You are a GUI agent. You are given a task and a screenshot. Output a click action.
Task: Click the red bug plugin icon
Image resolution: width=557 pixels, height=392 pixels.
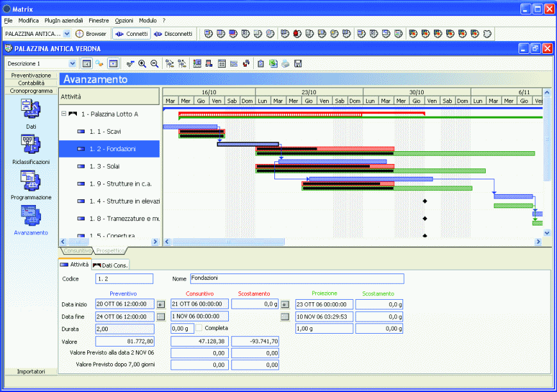[297, 34]
